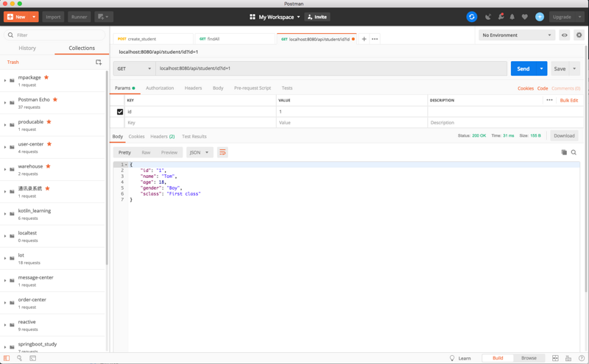The image size is (589, 364).
Task: Open the Code snippet link
Action: 543,88
